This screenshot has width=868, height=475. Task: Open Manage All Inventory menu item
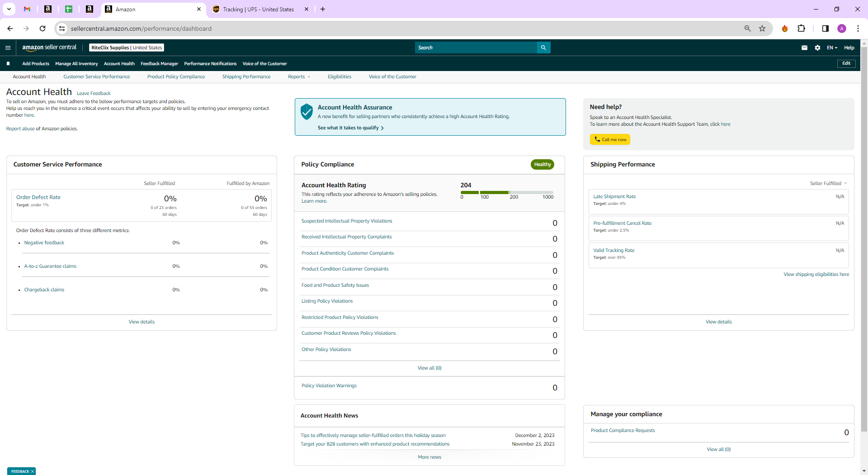(76, 64)
